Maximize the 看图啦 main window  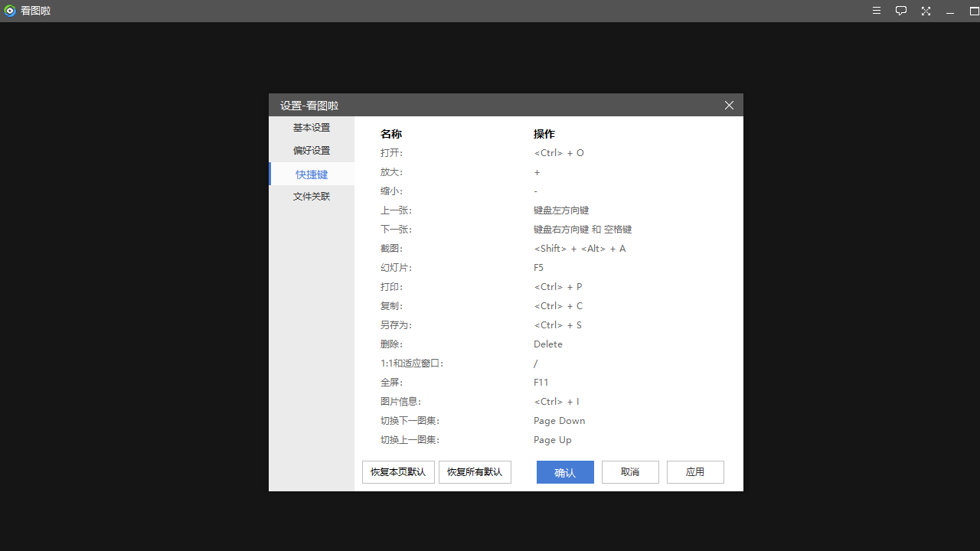coord(974,11)
